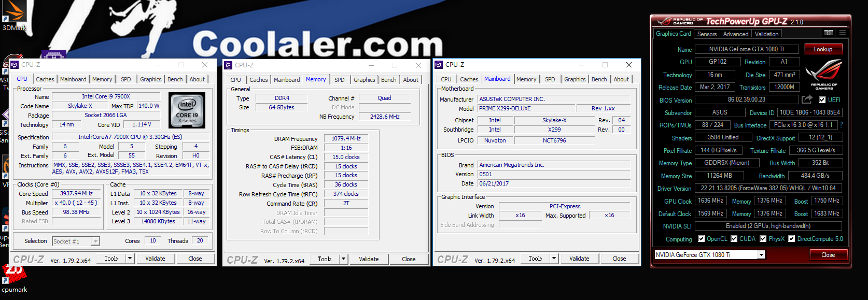Click the Socket 2066 LGA package value
The image size is (868, 300).
point(106,115)
